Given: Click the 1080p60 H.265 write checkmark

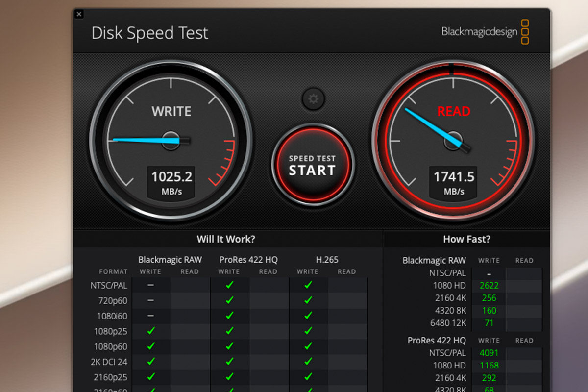Looking at the screenshot, I should coord(308,346).
